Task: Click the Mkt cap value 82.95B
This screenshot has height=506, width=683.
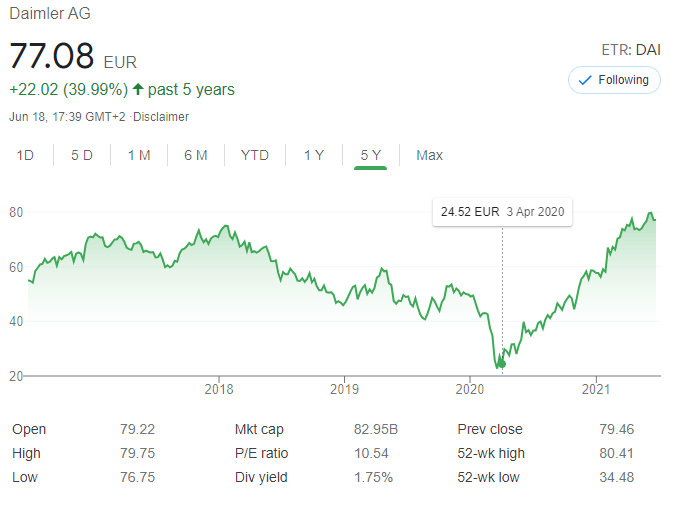Action: tap(376, 429)
